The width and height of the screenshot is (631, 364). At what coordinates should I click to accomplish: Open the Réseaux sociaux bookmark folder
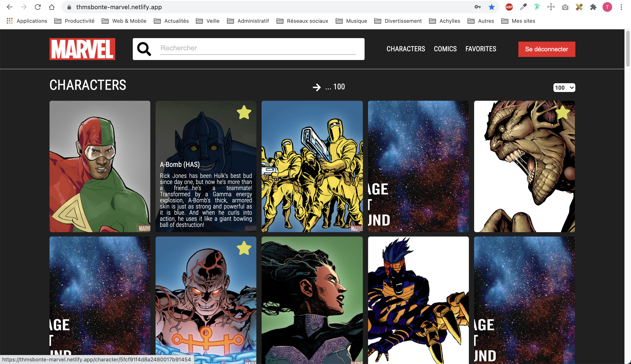pyautogui.click(x=302, y=21)
